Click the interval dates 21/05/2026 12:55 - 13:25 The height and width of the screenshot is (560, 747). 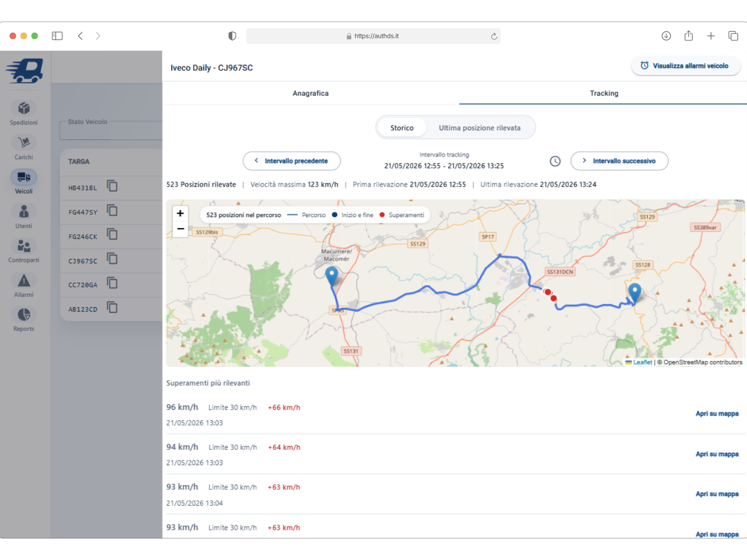pyautogui.click(x=444, y=166)
